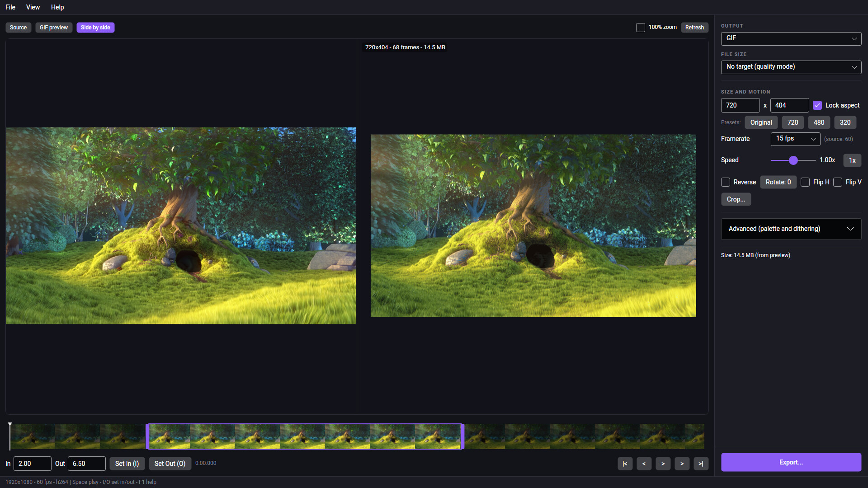Viewport: 868px width, 488px height.
Task: Jump to end with >| button
Action: point(701,464)
